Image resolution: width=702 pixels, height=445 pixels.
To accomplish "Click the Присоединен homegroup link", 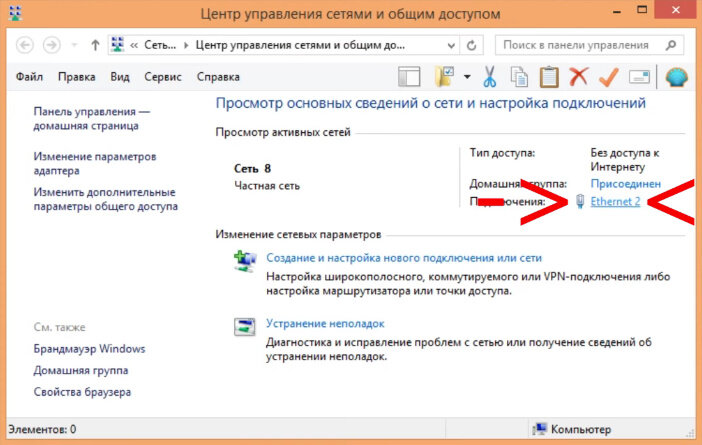I will (625, 184).
